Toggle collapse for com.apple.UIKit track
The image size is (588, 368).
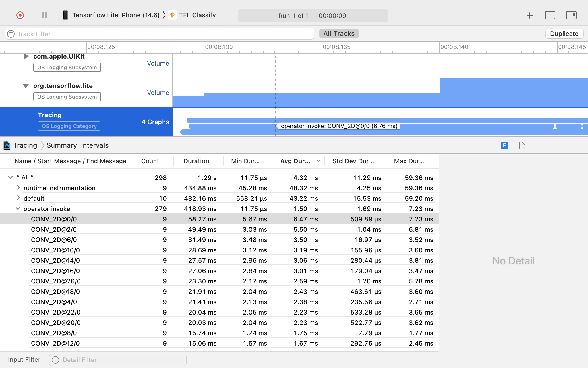[26, 55]
